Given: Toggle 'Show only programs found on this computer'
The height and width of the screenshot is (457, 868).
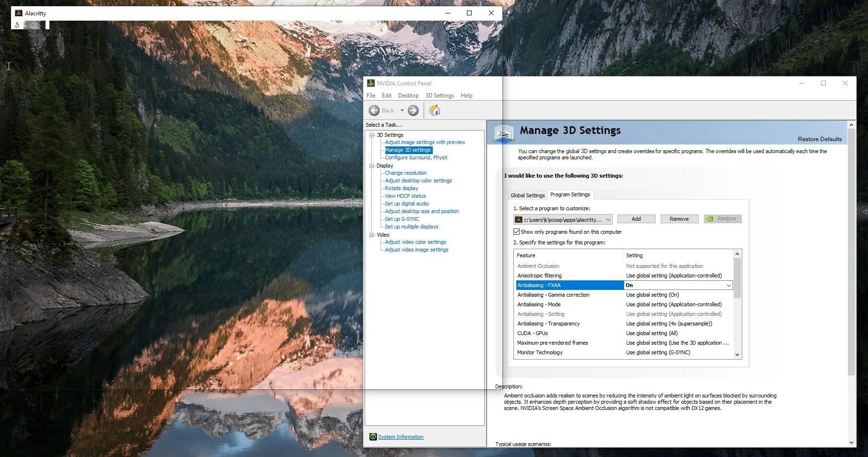Looking at the screenshot, I should [517, 232].
